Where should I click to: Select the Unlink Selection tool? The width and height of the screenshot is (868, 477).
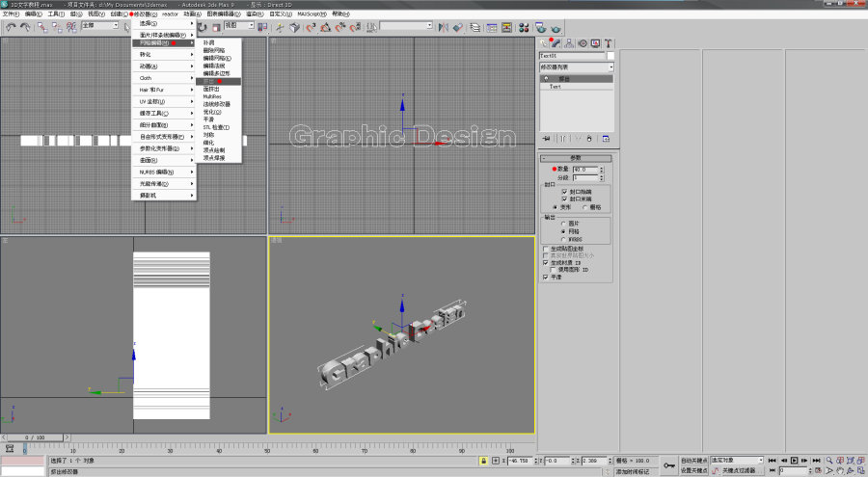pyautogui.click(x=57, y=27)
